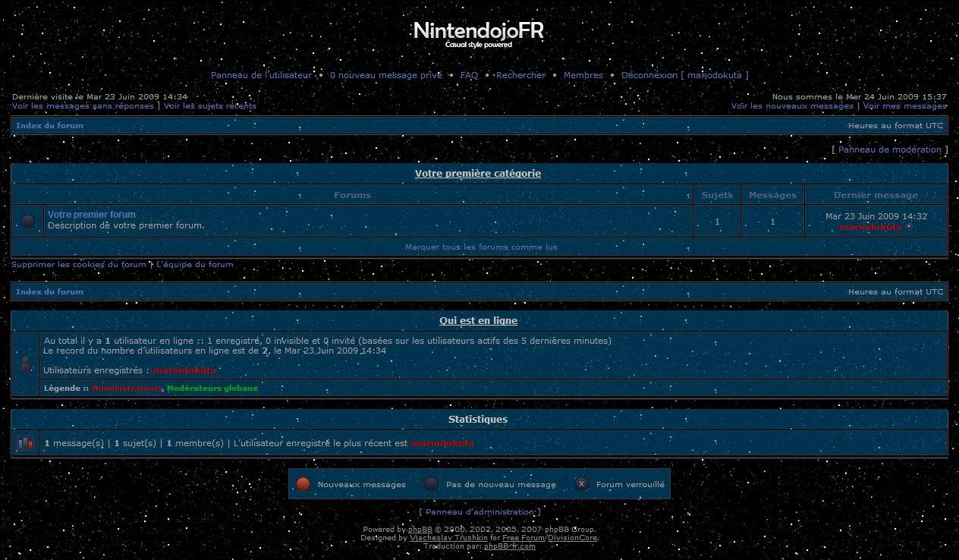This screenshot has width=959, height=560.
Task: Open Panneau de modération
Action: coord(890,149)
